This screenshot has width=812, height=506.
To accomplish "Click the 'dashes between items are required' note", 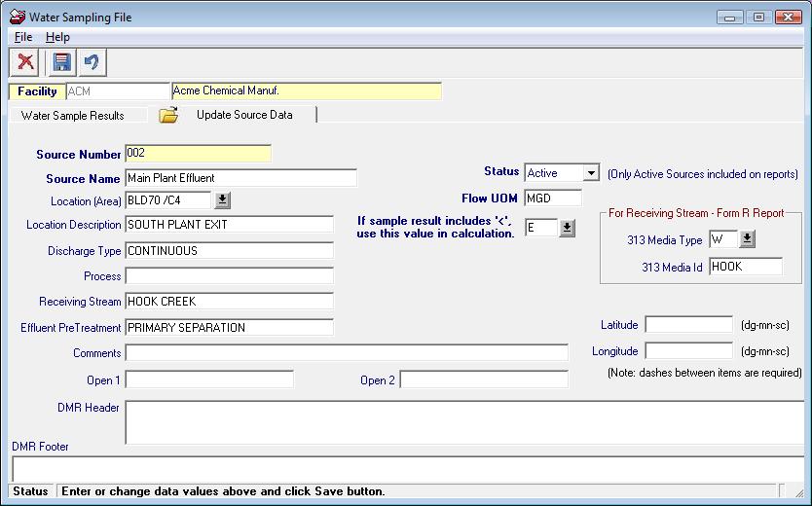I will (x=704, y=373).
